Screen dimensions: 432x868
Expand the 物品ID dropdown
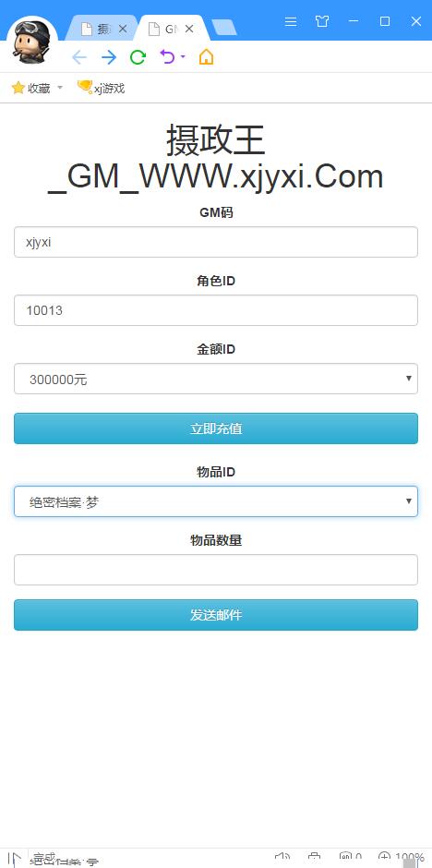coord(216,501)
